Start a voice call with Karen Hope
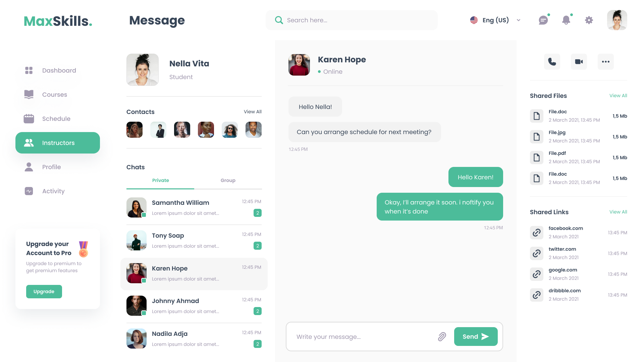 click(552, 62)
